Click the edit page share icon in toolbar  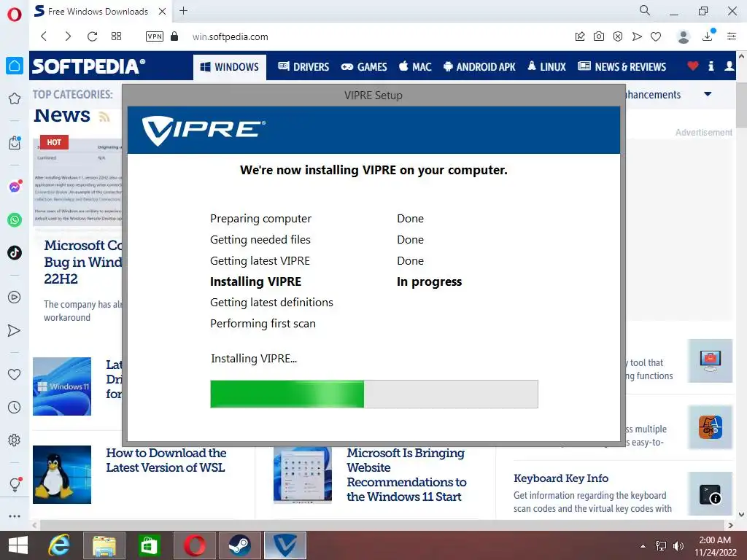point(580,36)
